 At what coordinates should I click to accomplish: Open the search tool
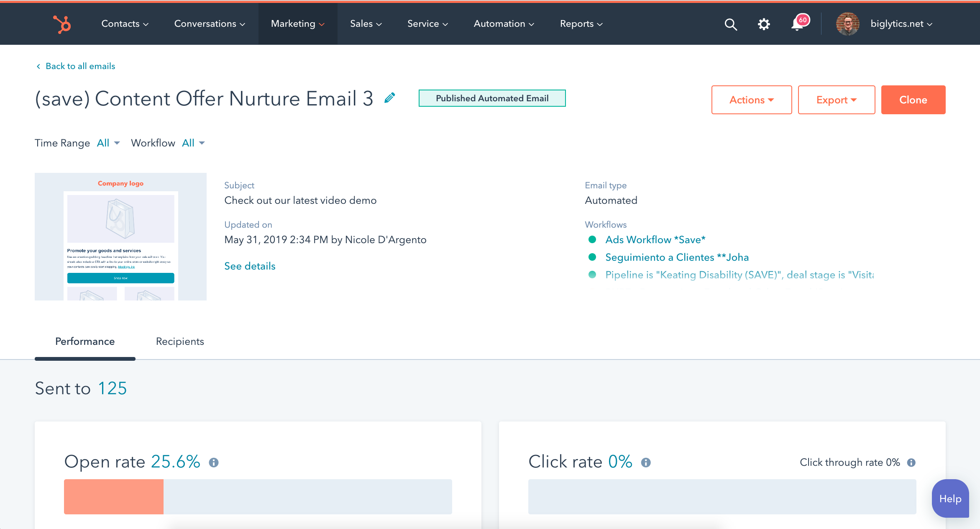731,24
